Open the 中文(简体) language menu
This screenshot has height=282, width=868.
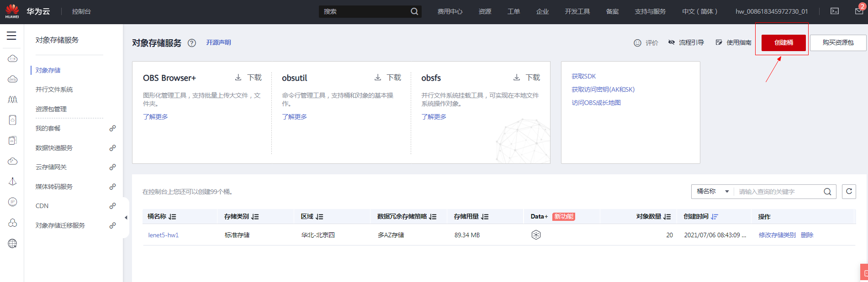pos(699,11)
